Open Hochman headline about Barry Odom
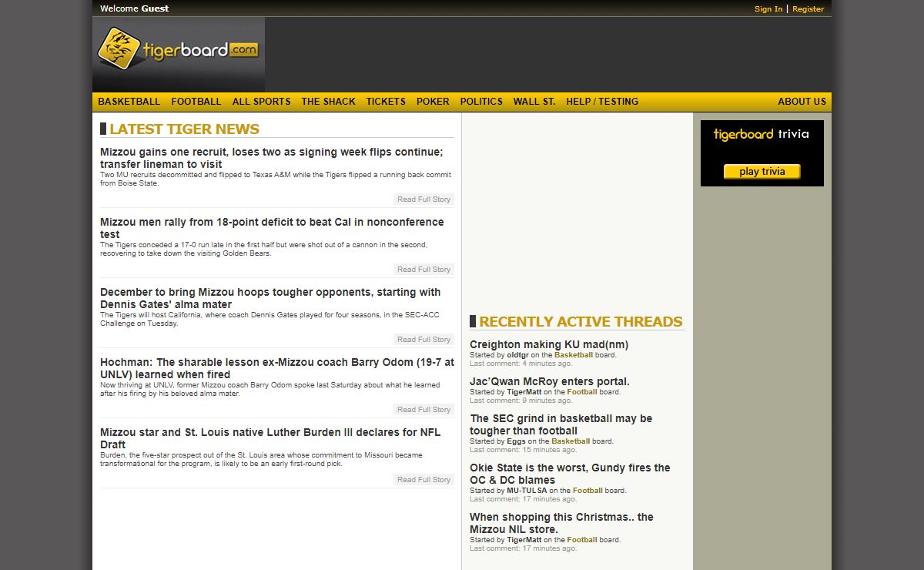The image size is (924, 570). [277, 368]
